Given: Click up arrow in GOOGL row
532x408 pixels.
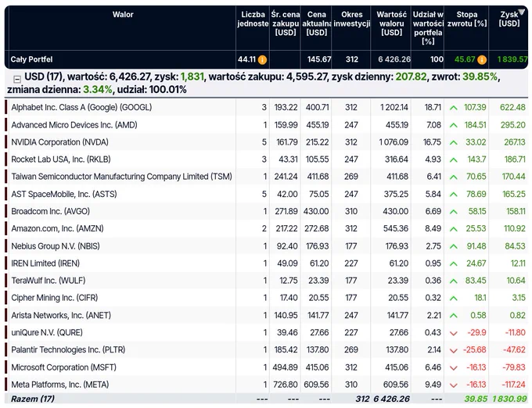Looking at the screenshot, I should (x=453, y=108).
